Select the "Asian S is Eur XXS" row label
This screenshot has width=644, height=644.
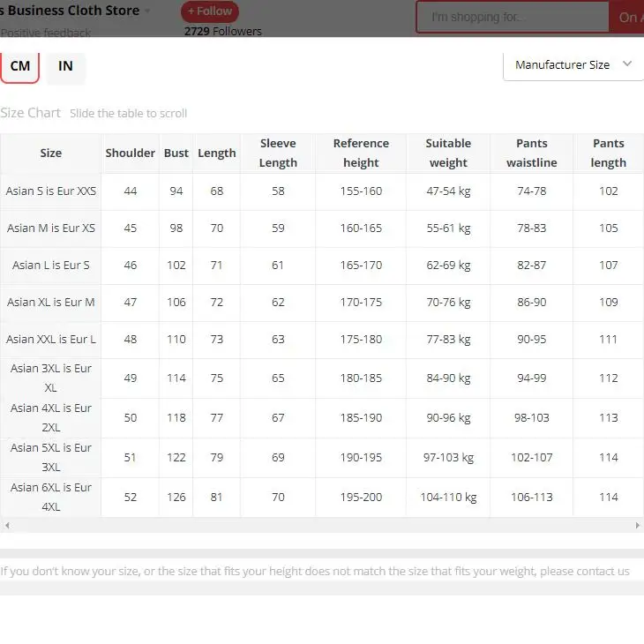[51, 191]
